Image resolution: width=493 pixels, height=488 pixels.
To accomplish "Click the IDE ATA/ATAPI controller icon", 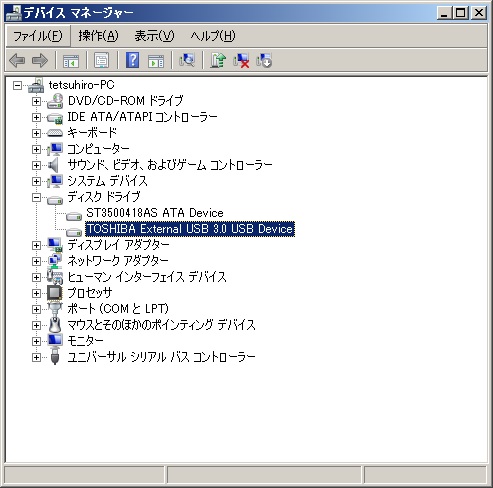I will pyautogui.click(x=55, y=117).
